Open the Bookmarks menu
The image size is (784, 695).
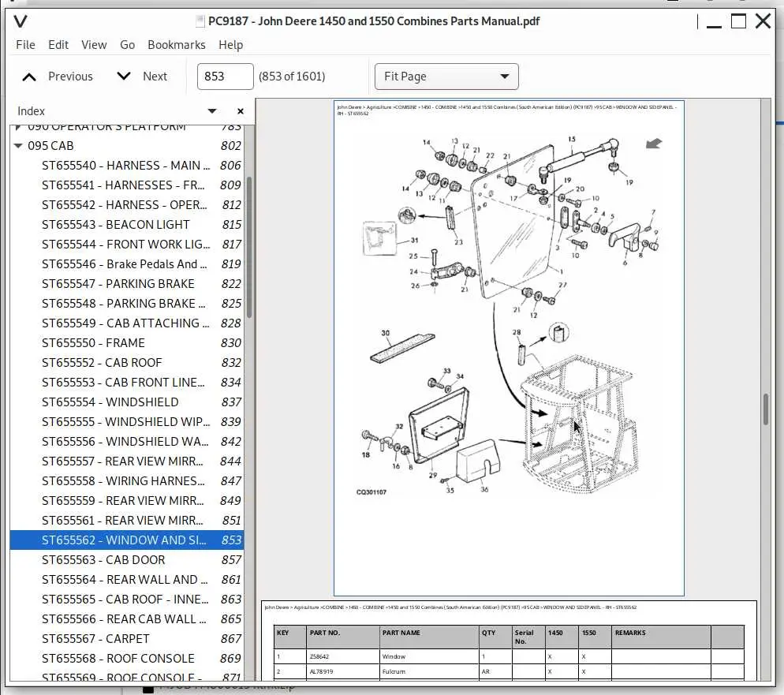point(177,45)
